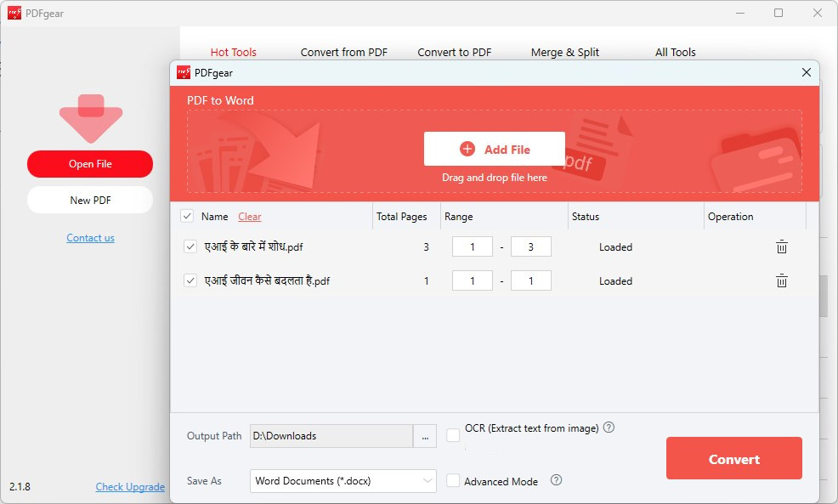Open the Merge & Split tab
838x504 pixels.
coord(565,52)
